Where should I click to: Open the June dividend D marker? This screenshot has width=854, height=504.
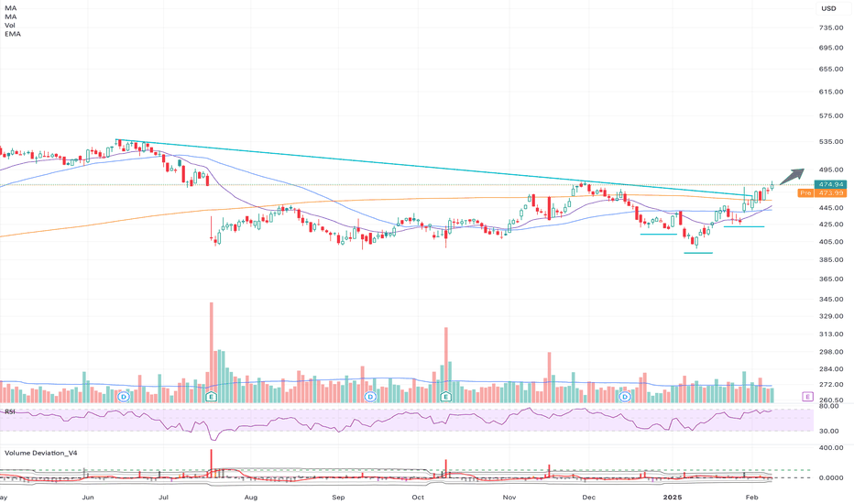pos(124,397)
